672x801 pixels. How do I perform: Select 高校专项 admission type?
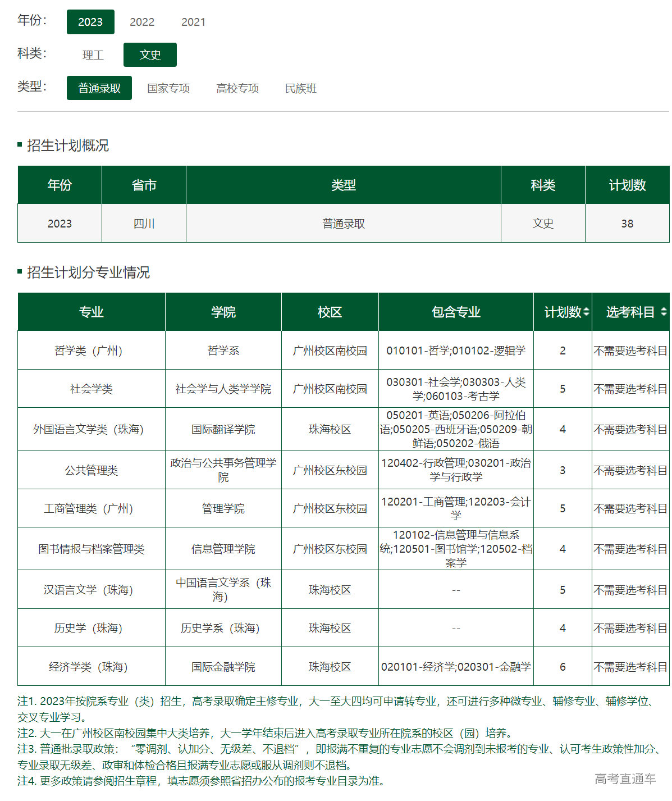(237, 88)
